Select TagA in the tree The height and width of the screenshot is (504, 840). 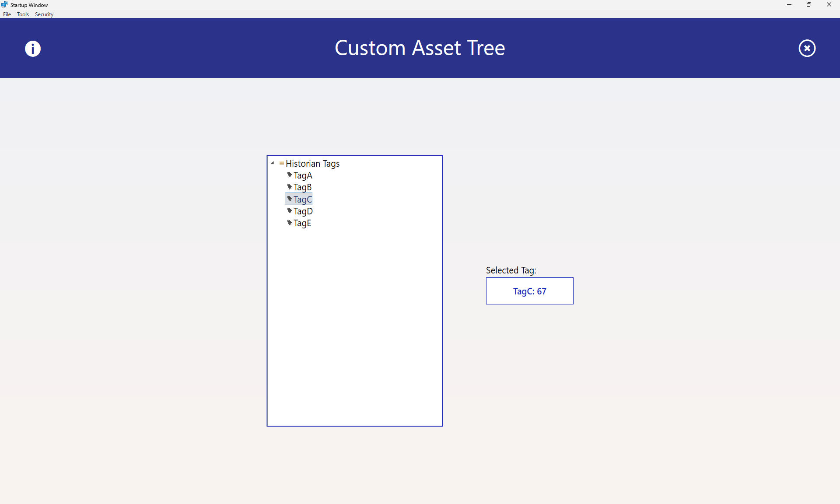coord(303,175)
